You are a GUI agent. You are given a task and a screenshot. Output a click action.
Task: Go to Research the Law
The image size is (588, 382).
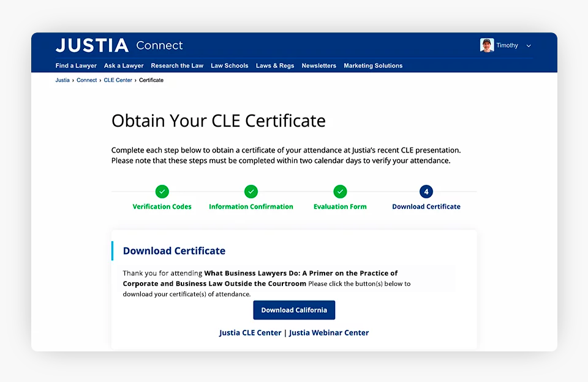coord(177,66)
